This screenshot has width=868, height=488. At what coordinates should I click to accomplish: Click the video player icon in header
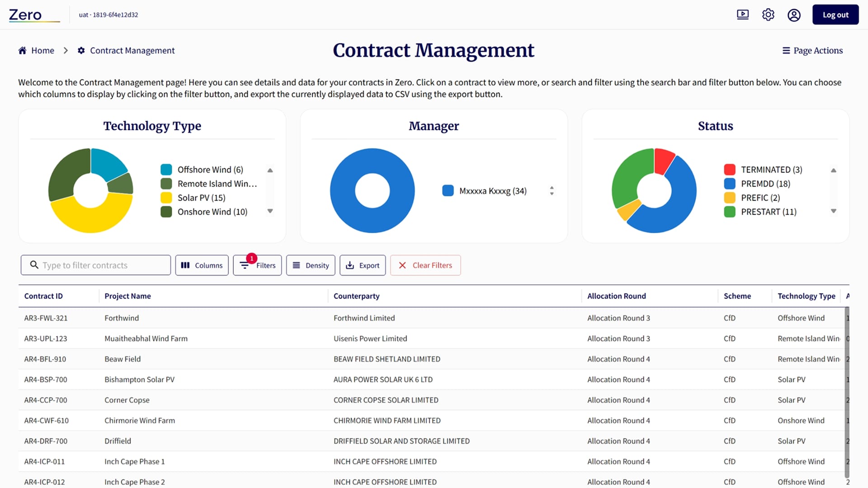pyautogui.click(x=743, y=14)
